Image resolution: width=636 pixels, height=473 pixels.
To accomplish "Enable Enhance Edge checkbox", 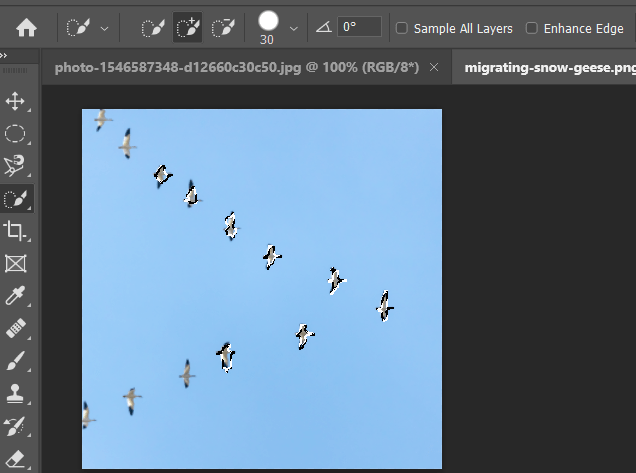I will (x=531, y=28).
